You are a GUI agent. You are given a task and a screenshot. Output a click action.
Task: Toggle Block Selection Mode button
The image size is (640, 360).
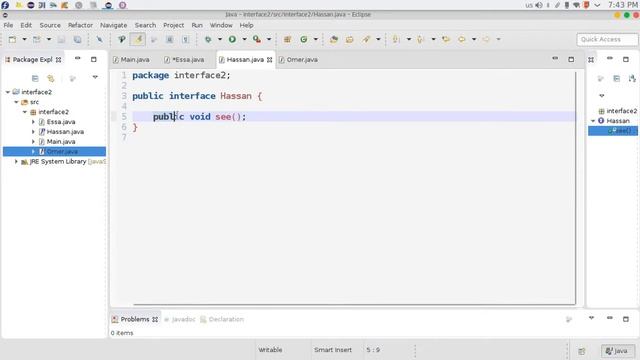coord(169,39)
